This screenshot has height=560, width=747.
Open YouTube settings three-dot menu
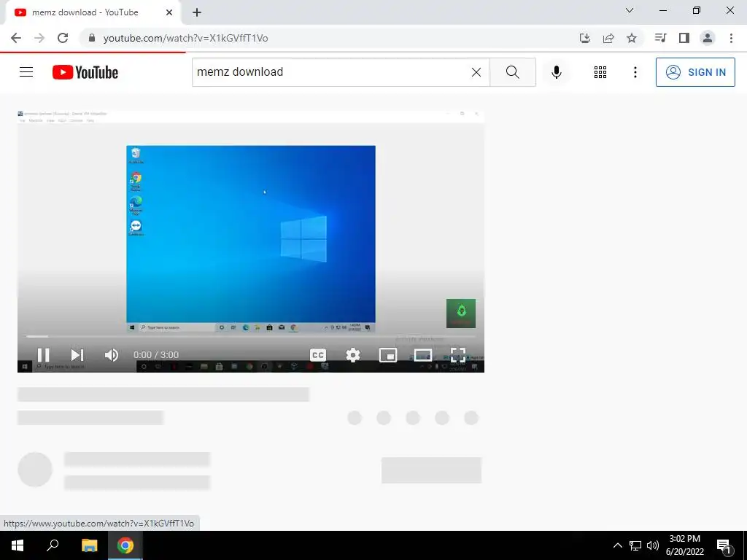tap(635, 72)
